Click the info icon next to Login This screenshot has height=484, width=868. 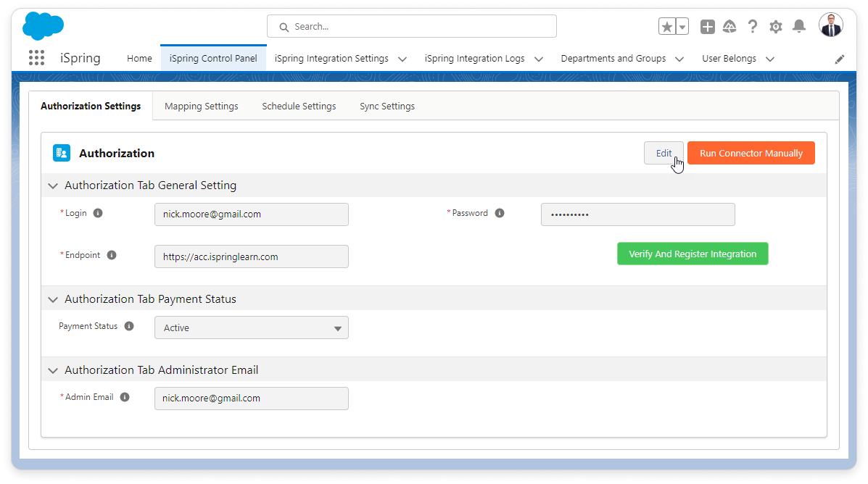tap(98, 213)
